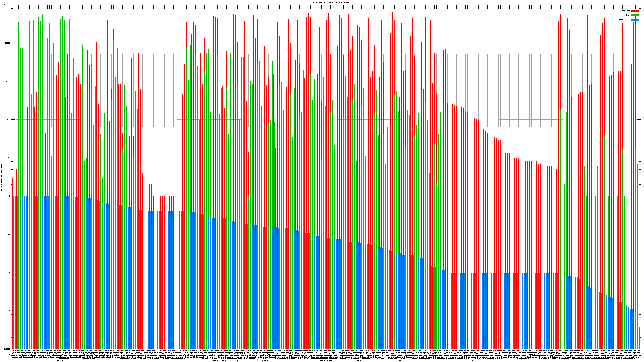Click "RBL Statistics" in the chart title
The image size is (644, 362).
tap(304, 2)
